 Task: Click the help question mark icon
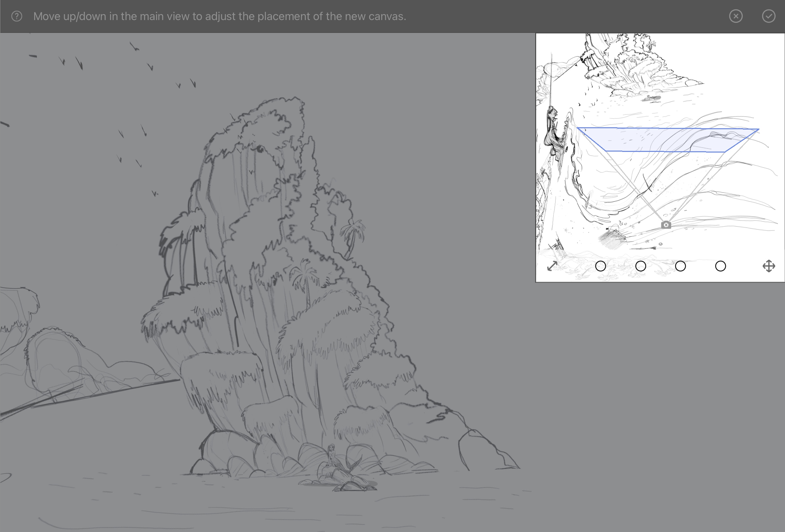click(x=16, y=16)
